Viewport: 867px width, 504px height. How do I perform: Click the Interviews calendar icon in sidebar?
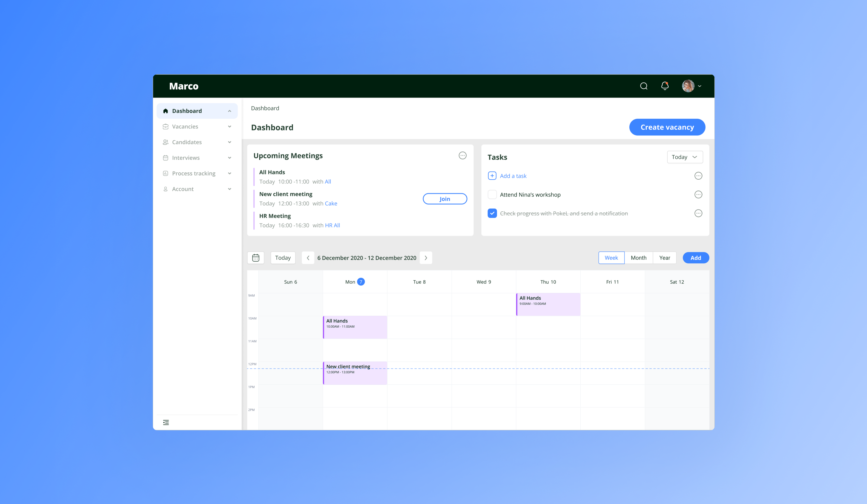[x=166, y=158]
